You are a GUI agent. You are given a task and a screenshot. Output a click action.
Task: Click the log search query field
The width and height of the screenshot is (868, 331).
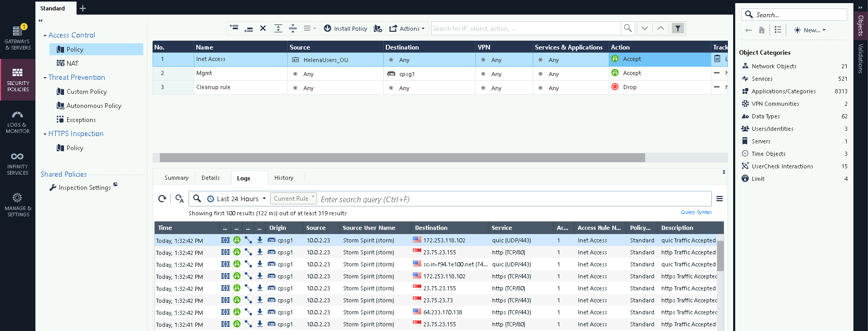(513, 199)
